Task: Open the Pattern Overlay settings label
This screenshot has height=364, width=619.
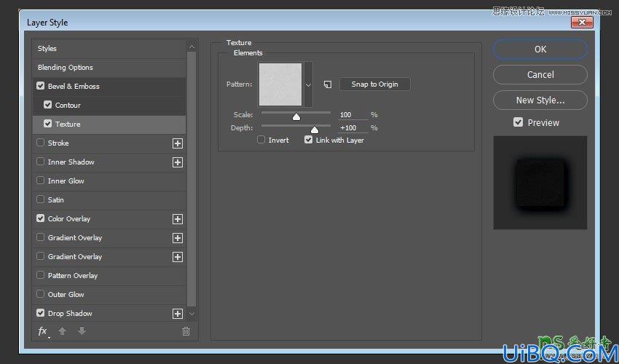Action: click(73, 276)
